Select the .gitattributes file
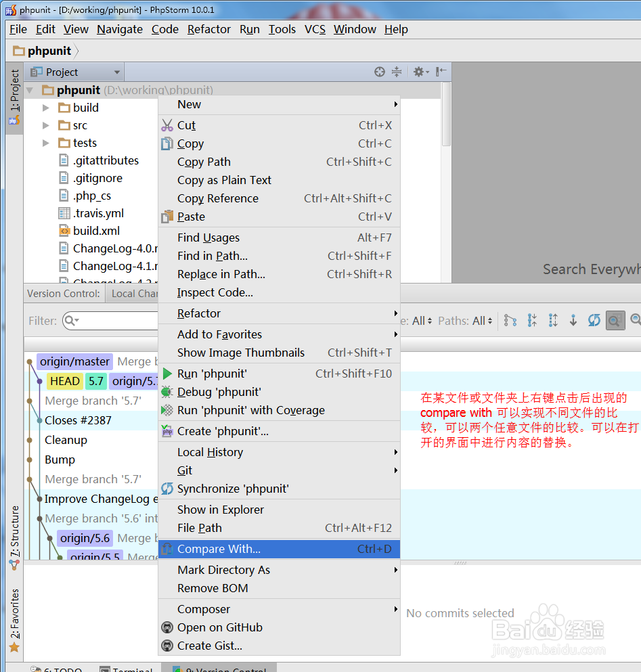This screenshot has width=641, height=672. tap(106, 160)
